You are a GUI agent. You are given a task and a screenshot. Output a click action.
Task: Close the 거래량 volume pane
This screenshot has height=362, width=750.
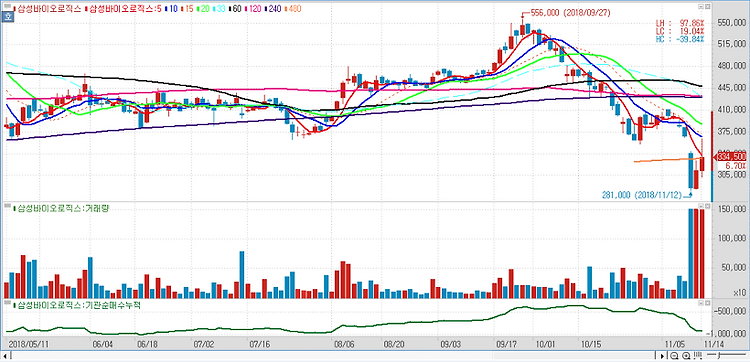tap(707, 207)
